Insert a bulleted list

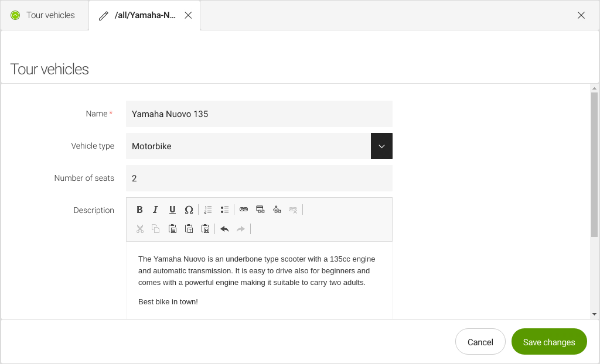coord(224,210)
